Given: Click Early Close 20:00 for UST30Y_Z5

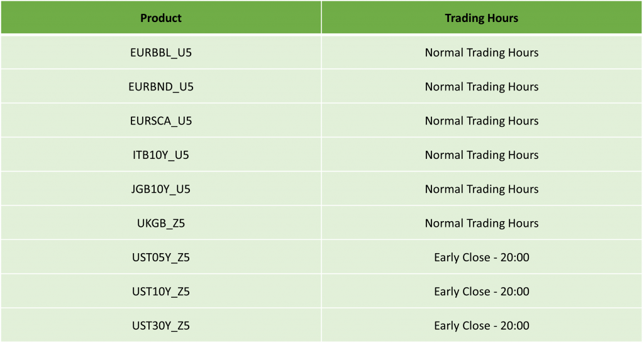Looking at the screenshot, I should (x=482, y=325).
